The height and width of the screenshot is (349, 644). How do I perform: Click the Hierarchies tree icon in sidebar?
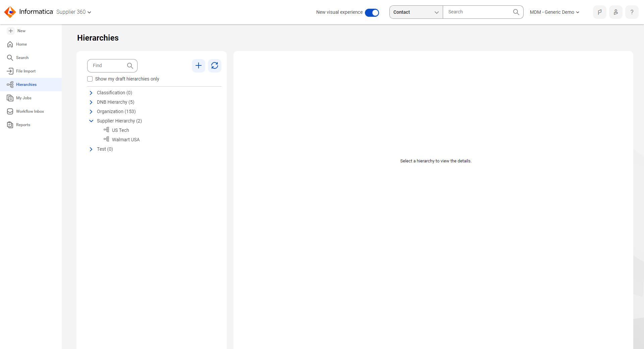[x=10, y=85]
